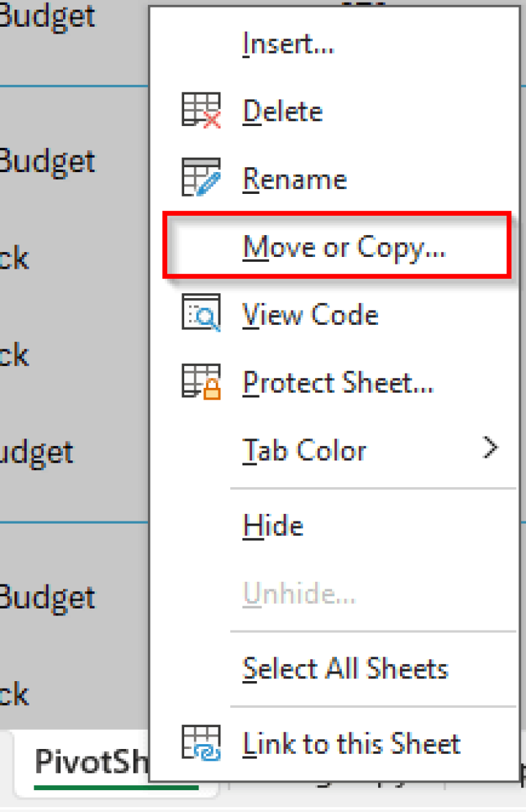Click Tab Color to recolor the sheet tab

point(304,450)
